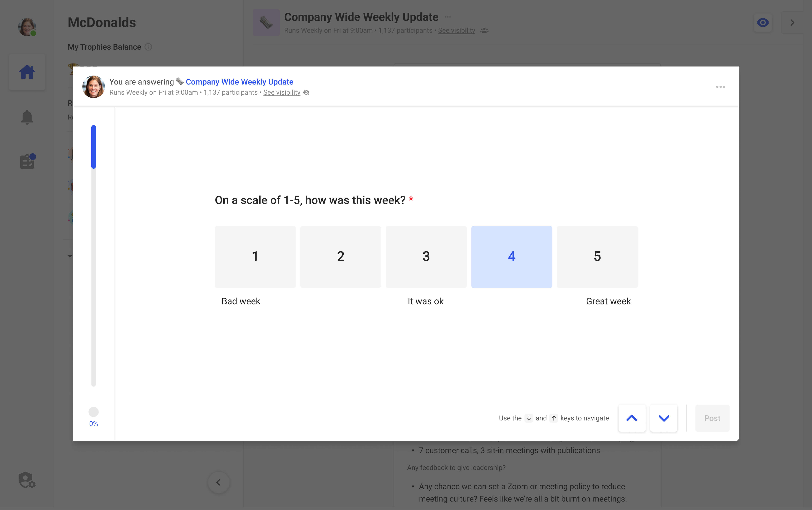This screenshot has height=510, width=812.
Task: Click the 0% progress marker on the slider
Action: tap(93, 412)
